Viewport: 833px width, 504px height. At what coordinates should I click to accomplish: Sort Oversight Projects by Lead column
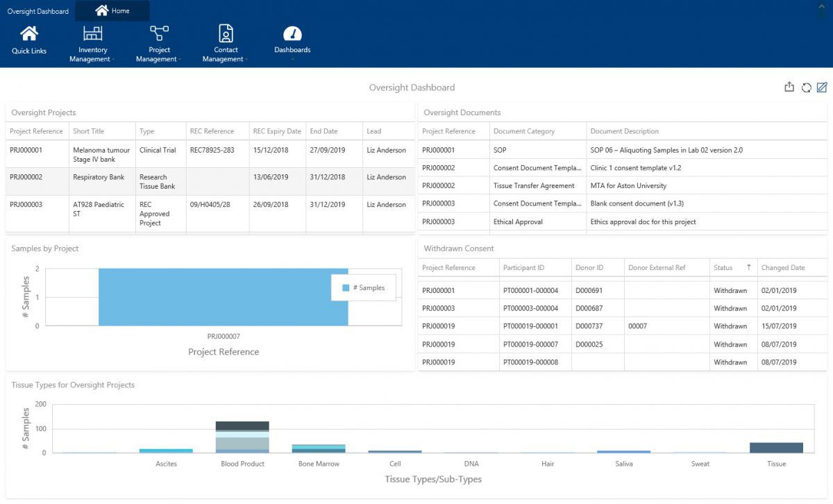388,131
